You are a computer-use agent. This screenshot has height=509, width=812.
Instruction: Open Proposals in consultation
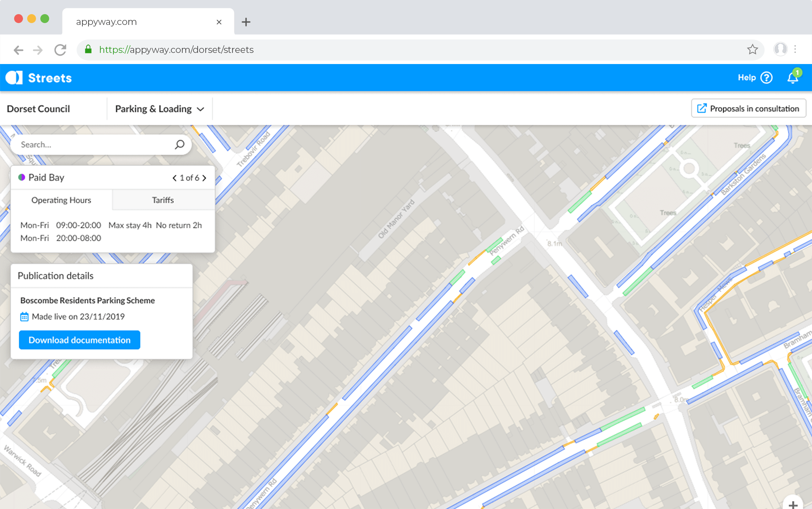tap(748, 108)
